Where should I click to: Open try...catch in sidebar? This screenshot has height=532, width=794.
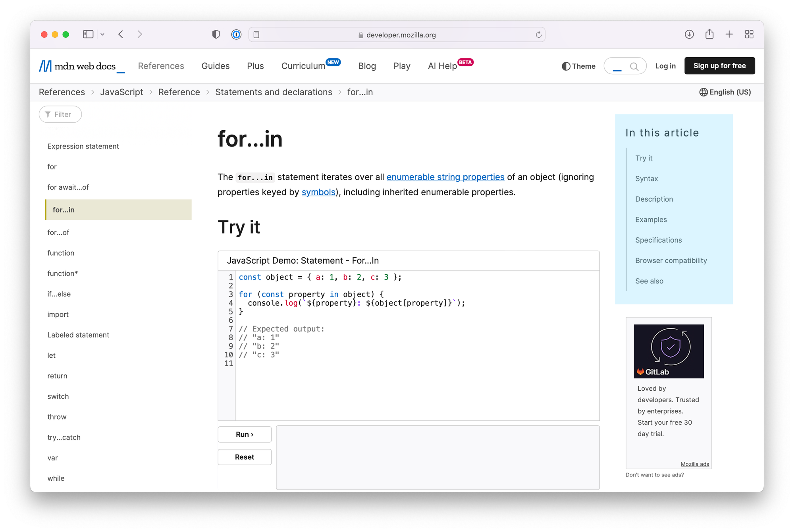[x=64, y=437]
